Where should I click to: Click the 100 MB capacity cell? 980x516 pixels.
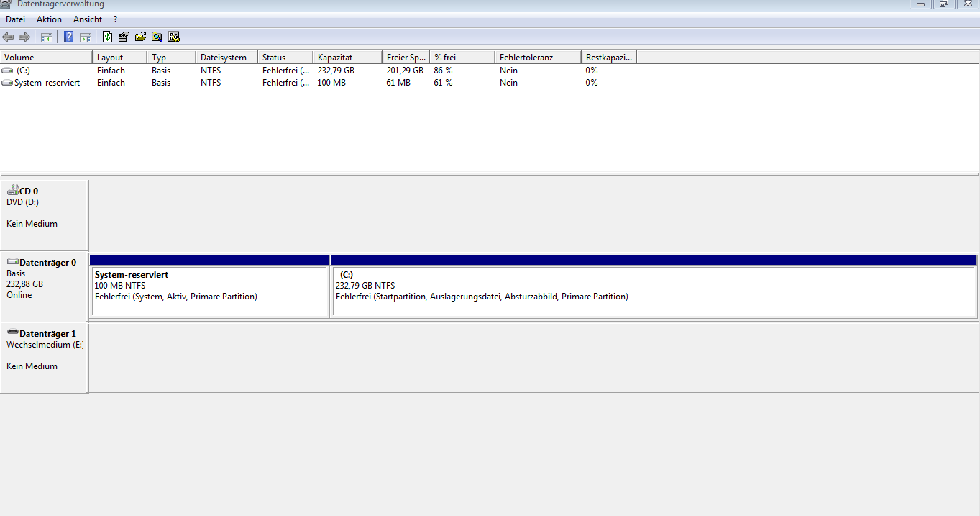pyautogui.click(x=331, y=83)
